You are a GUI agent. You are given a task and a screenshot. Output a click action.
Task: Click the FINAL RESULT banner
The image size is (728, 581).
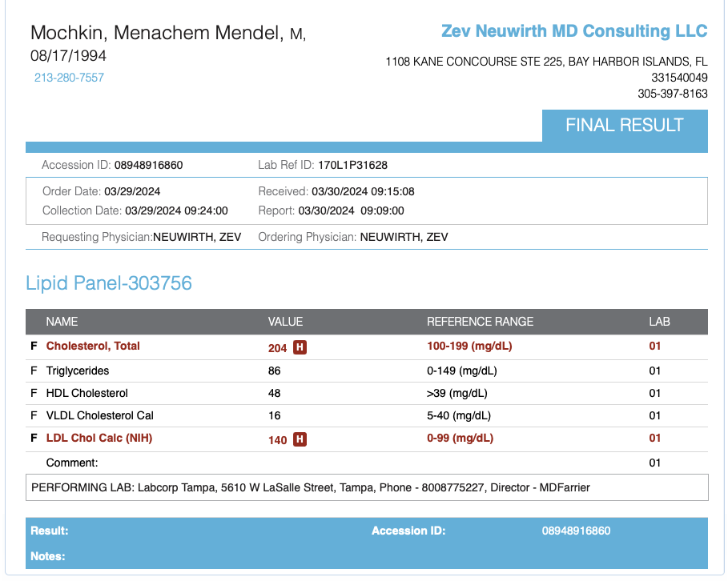click(624, 126)
